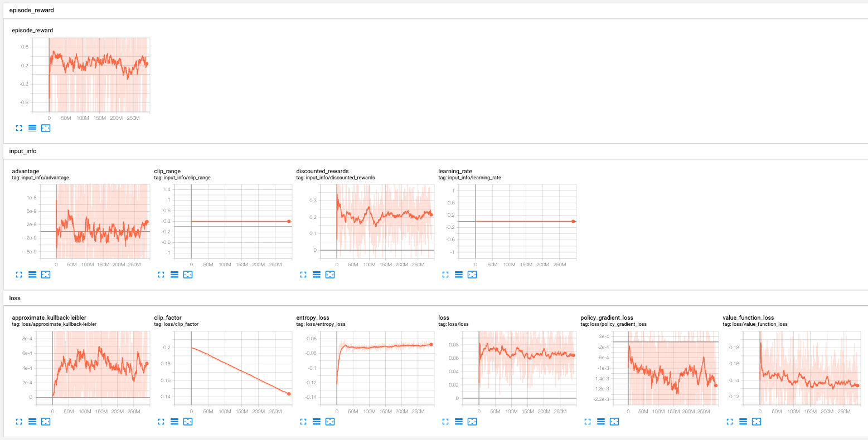This screenshot has height=440, width=868.
Task: Toggle log scale on entropy_loss chart
Action: pyautogui.click(x=317, y=422)
